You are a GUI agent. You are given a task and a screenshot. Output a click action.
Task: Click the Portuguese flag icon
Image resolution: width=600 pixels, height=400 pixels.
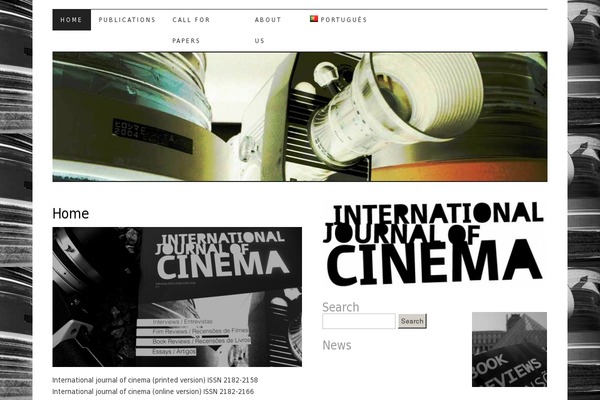coord(314,18)
